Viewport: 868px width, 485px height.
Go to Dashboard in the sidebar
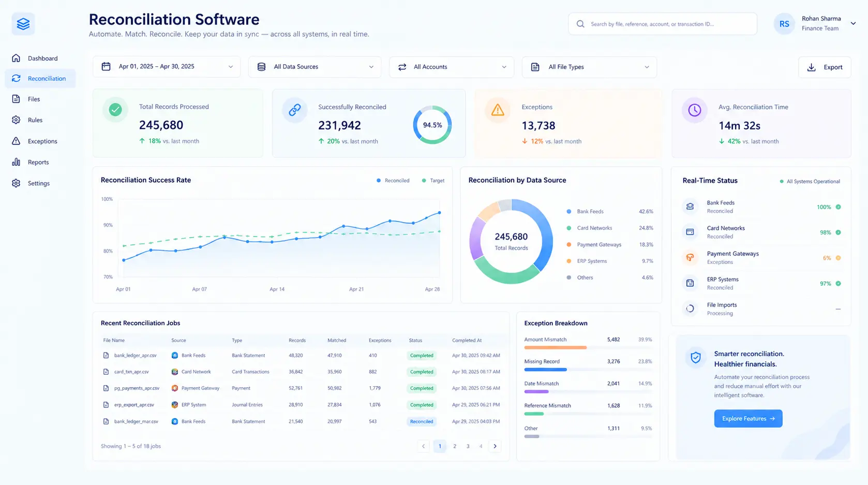(40, 58)
